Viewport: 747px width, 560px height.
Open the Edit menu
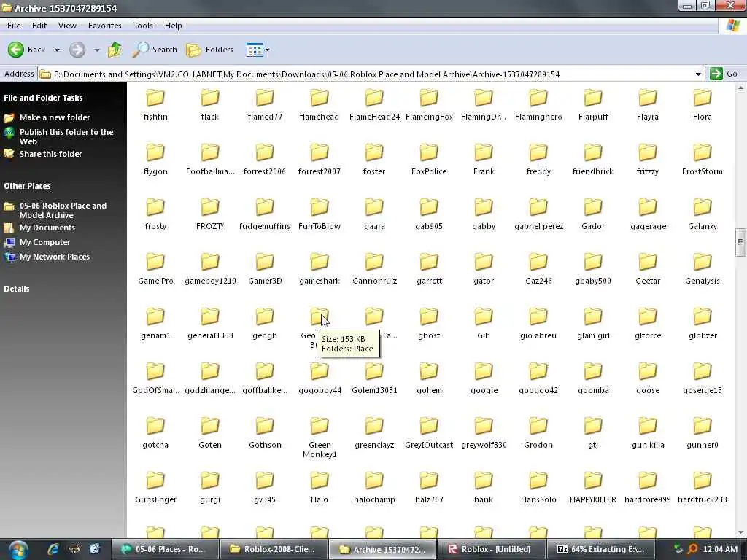tap(39, 26)
